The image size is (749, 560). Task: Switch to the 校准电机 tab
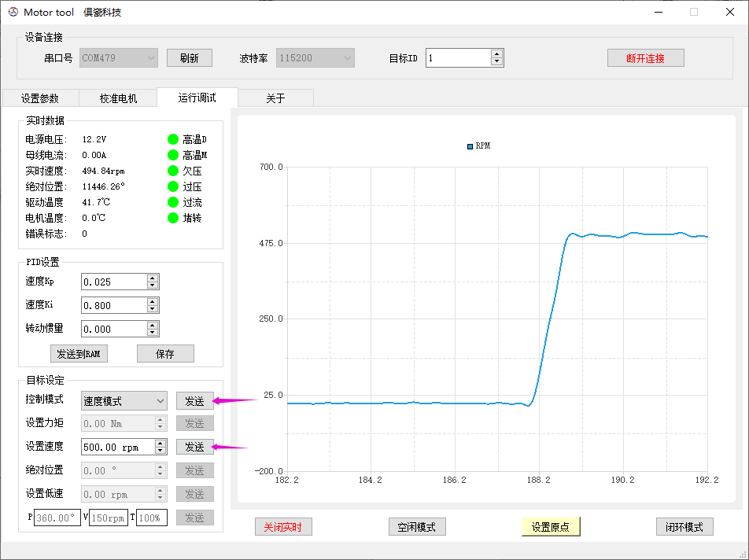118,98
